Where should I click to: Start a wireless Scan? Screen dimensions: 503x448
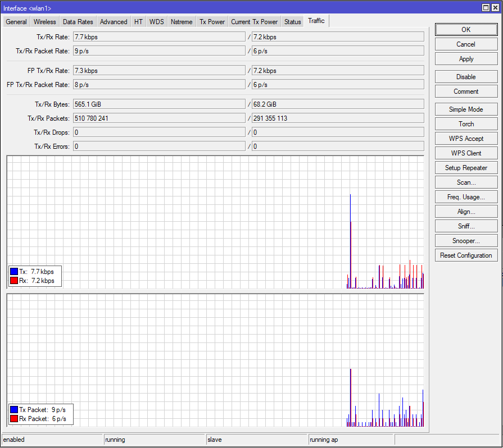[466, 182]
